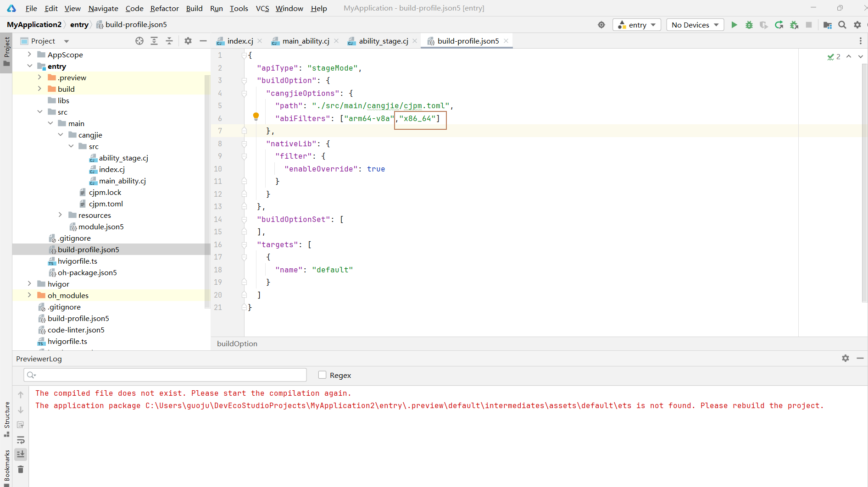This screenshot has height=487, width=868.
Task: Click the Stop square icon
Action: 809,25
